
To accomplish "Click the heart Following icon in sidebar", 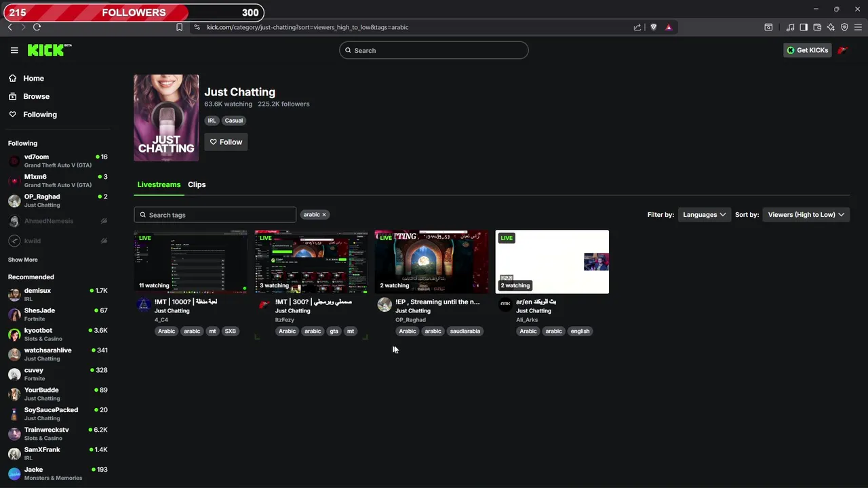I will point(13,115).
